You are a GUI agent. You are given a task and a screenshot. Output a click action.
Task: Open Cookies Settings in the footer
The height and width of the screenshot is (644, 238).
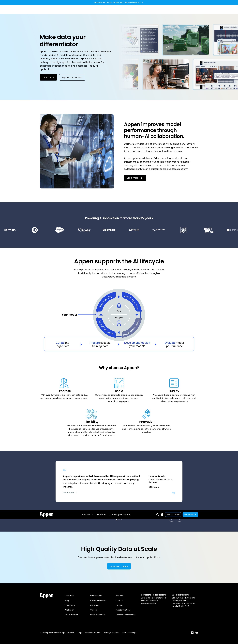(129, 632)
